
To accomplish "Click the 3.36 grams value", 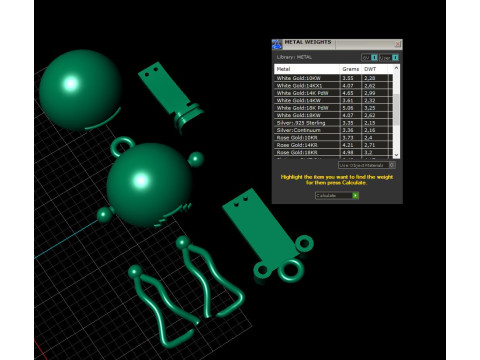I will click(x=348, y=130).
